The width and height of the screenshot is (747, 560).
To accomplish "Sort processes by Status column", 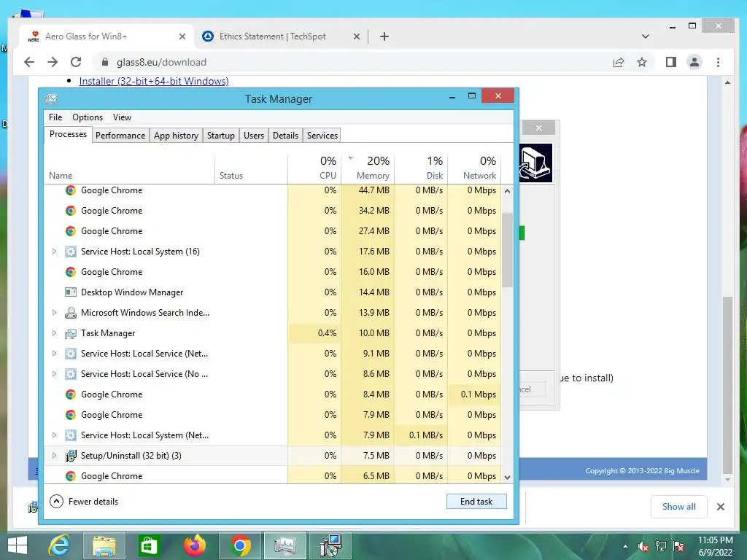I will (x=251, y=168).
